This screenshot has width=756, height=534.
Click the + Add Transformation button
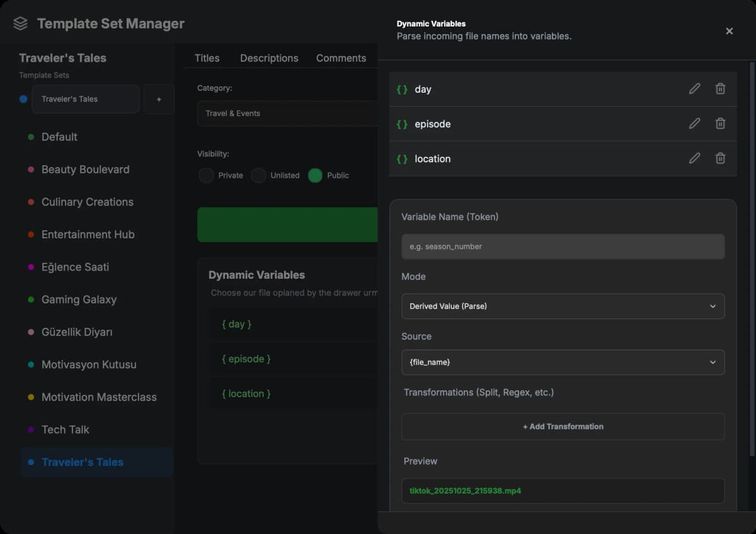click(x=563, y=427)
